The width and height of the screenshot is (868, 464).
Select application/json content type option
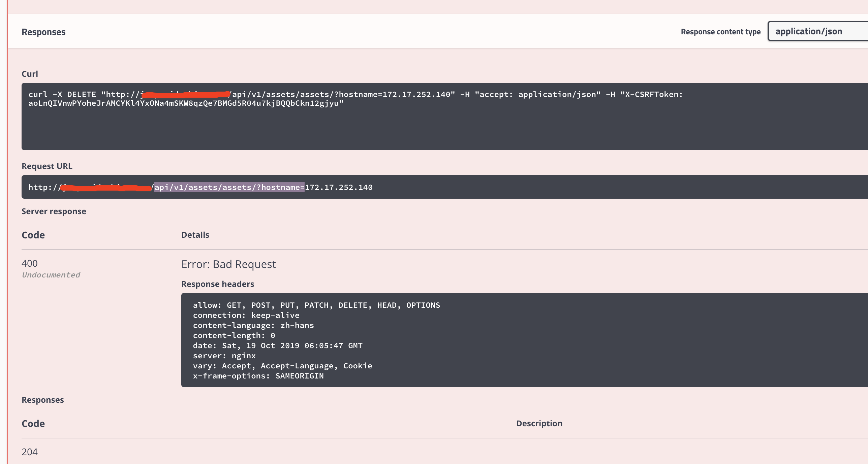click(809, 31)
